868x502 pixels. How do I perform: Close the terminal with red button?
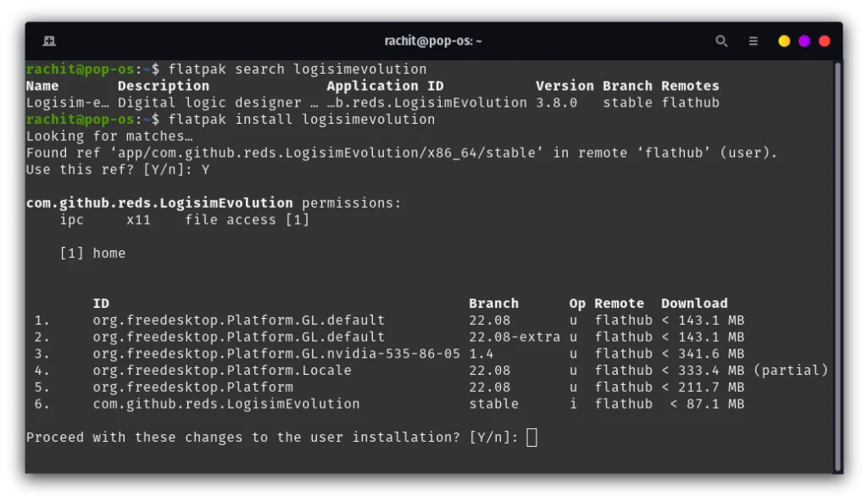(824, 41)
